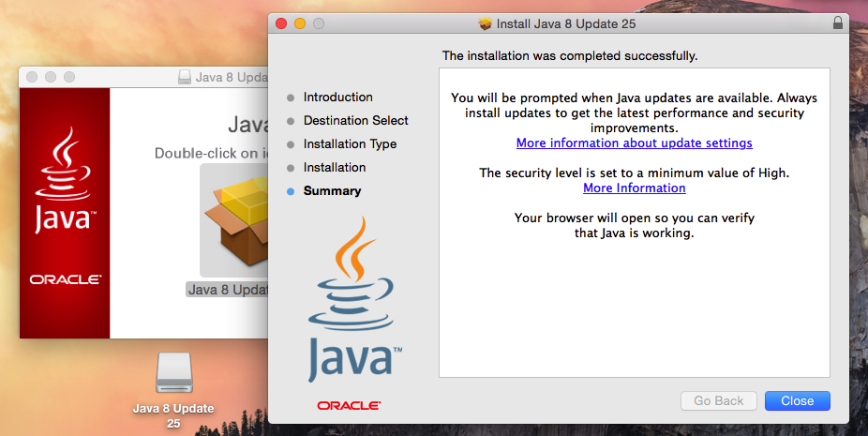Select the 'Summary' step in sidebar
The image size is (868, 436).
click(332, 191)
